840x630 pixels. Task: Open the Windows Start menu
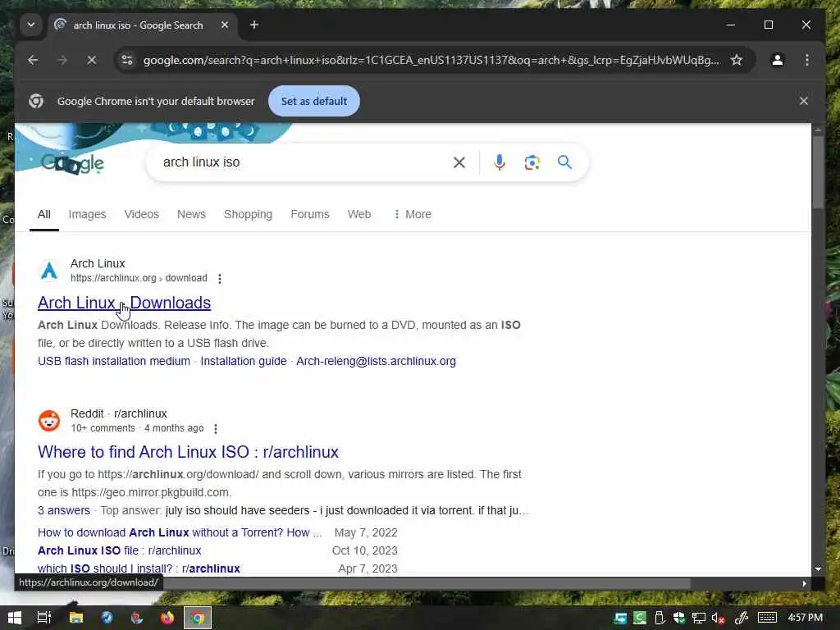pos(15,618)
